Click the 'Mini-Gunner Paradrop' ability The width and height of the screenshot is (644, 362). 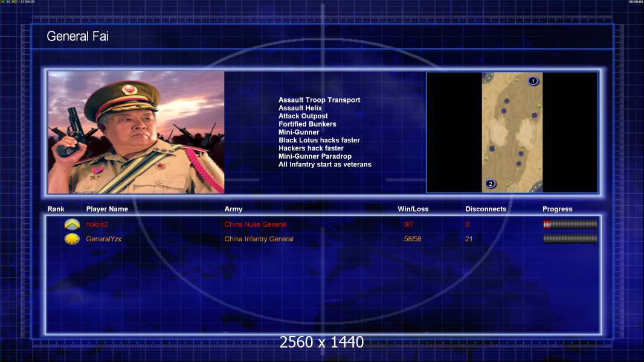(315, 156)
